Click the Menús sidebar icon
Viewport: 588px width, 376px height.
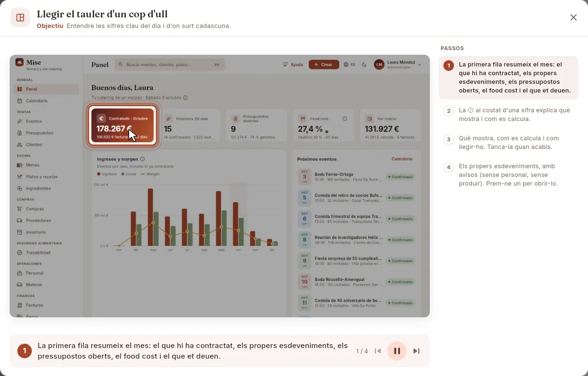click(x=20, y=165)
